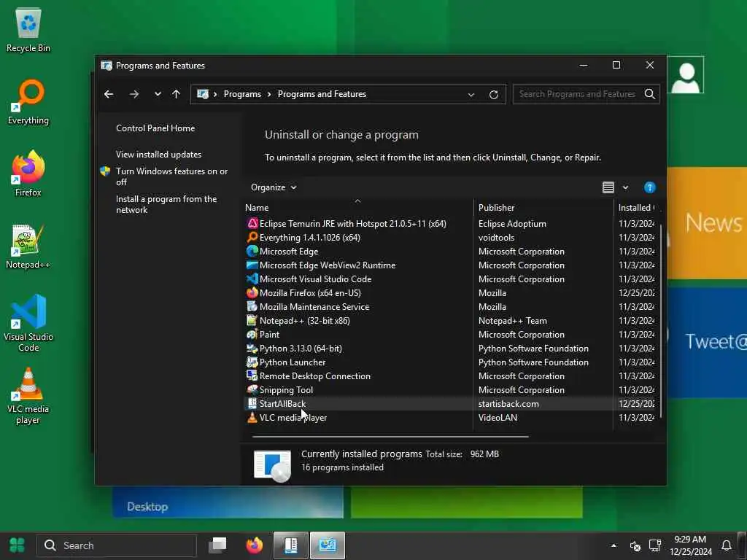Go back using the back arrow
The width and height of the screenshot is (747, 560).
109,94
